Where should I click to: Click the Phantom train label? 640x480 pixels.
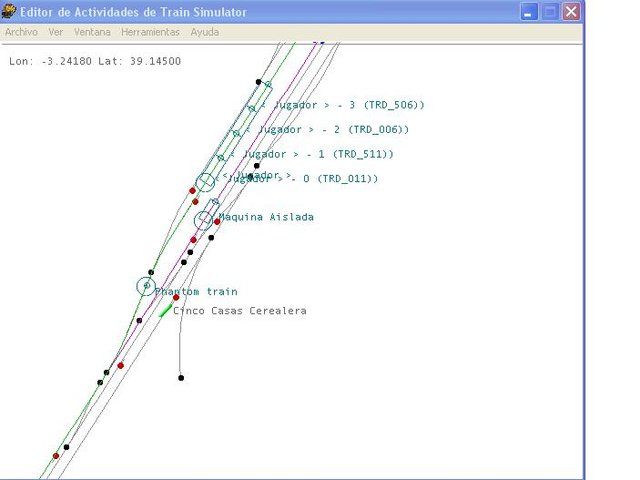[196, 292]
